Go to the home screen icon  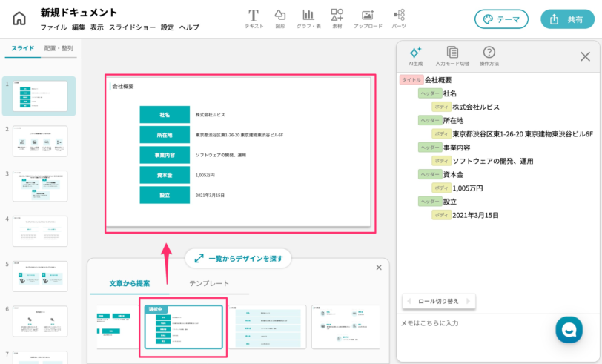click(19, 18)
